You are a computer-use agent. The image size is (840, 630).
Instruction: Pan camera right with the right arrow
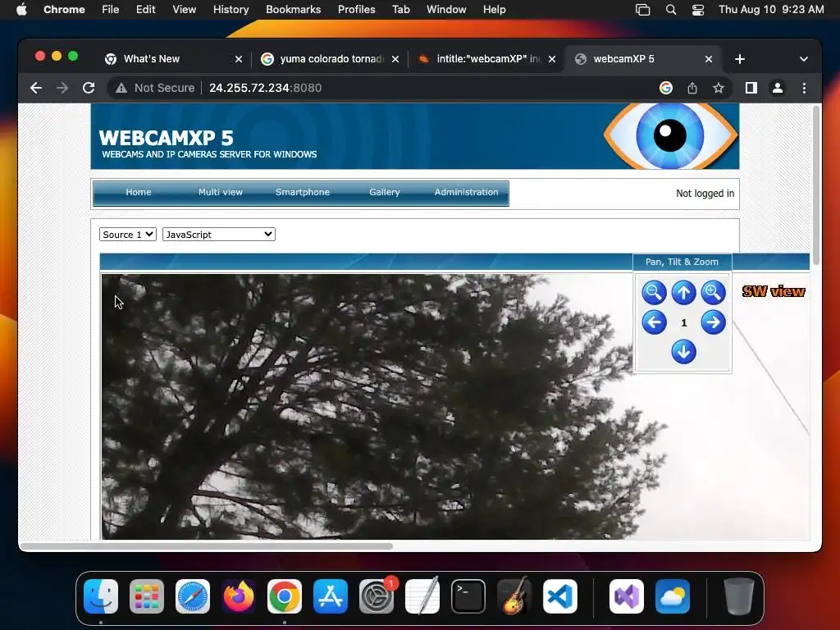(x=713, y=322)
